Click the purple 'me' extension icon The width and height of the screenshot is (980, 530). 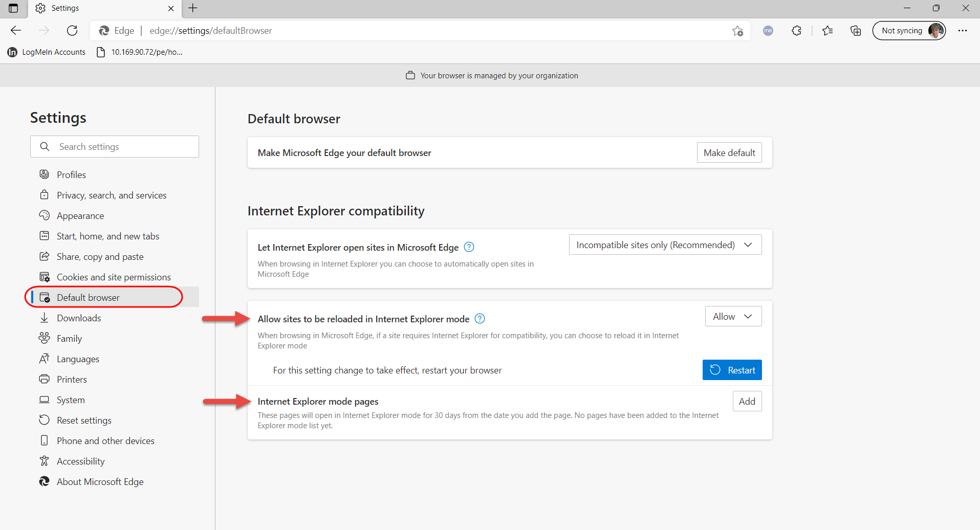pyautogui.click(x=768, y=31)
